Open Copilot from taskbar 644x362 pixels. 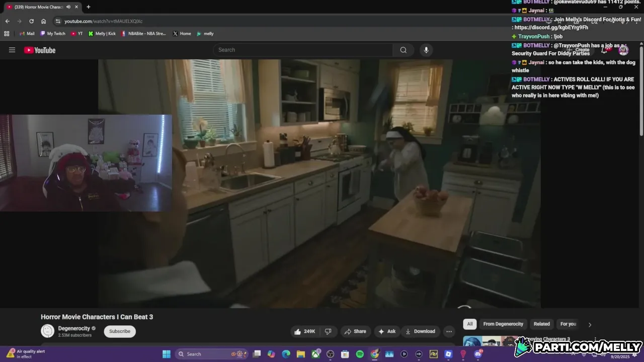click(272, 354)
